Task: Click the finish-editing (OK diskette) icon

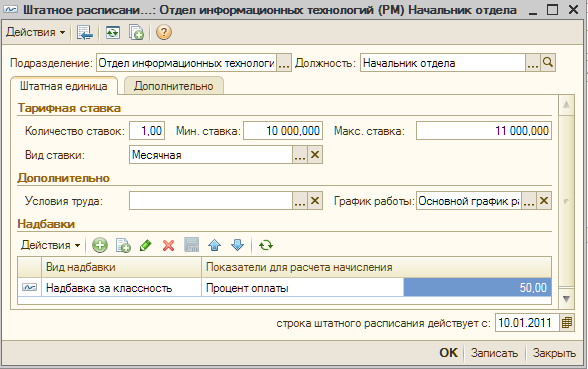Action: [192, 246]
